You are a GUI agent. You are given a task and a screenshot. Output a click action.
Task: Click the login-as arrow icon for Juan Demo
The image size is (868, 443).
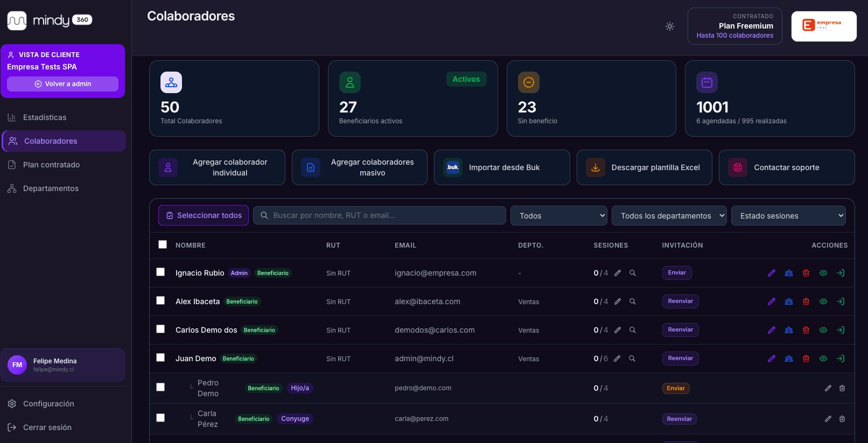coord(841,358)
